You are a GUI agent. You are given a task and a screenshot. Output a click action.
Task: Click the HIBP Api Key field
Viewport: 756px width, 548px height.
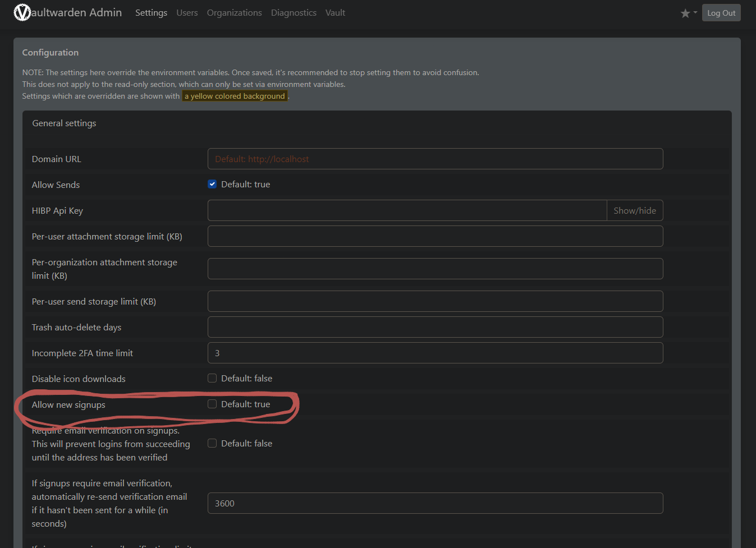[407, 211]
